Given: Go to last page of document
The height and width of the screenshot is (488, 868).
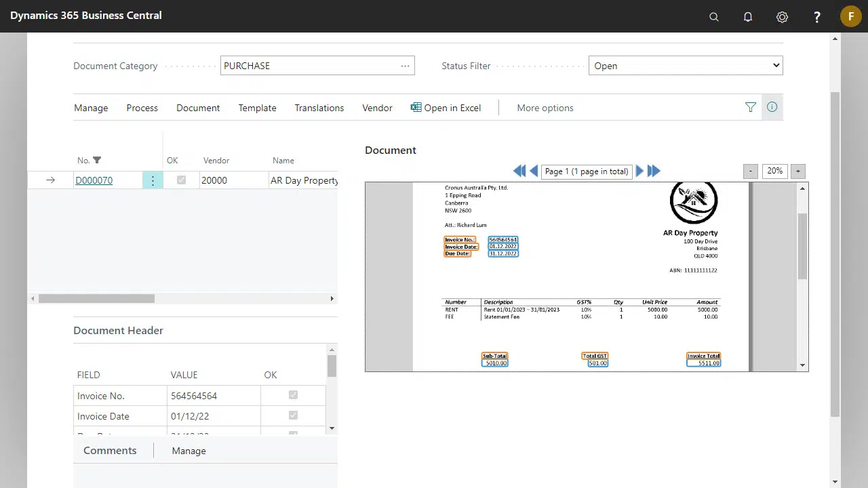Looking at the screenshot, I should [x=654, y=171].
